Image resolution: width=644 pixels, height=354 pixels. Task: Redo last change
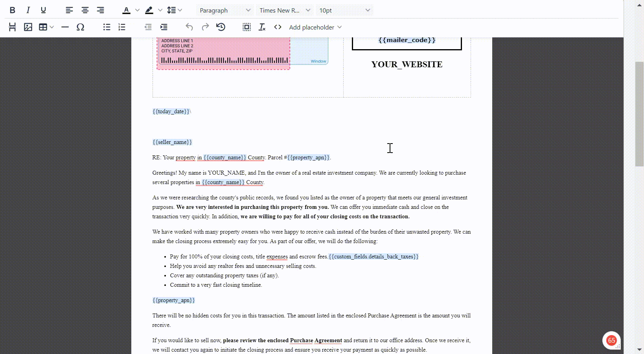point(205,27)
